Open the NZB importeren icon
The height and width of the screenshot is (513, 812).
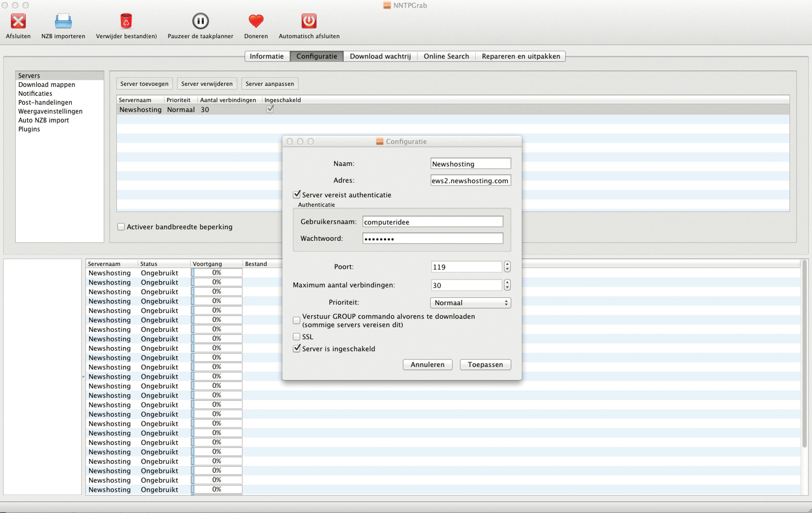(63, 21)
